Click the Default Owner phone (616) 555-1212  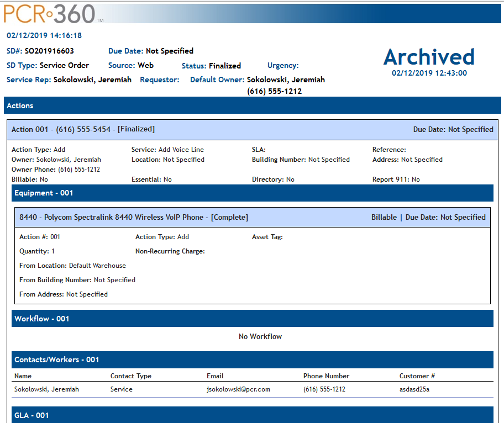click(x=274, y=91)
